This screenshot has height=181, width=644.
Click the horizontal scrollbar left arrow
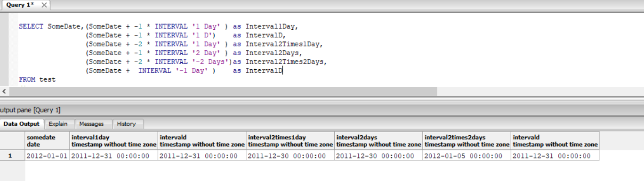[4, 91]
